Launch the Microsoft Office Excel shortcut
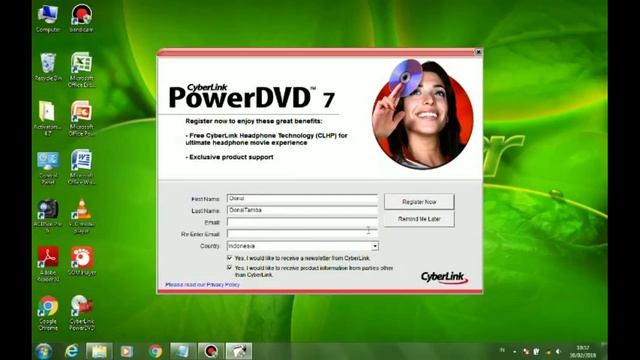 click(81, 70)
